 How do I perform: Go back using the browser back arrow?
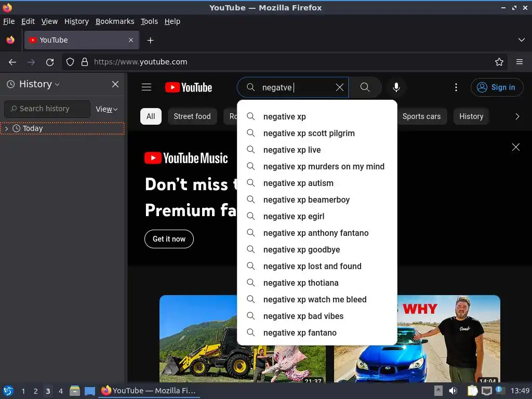12,62
